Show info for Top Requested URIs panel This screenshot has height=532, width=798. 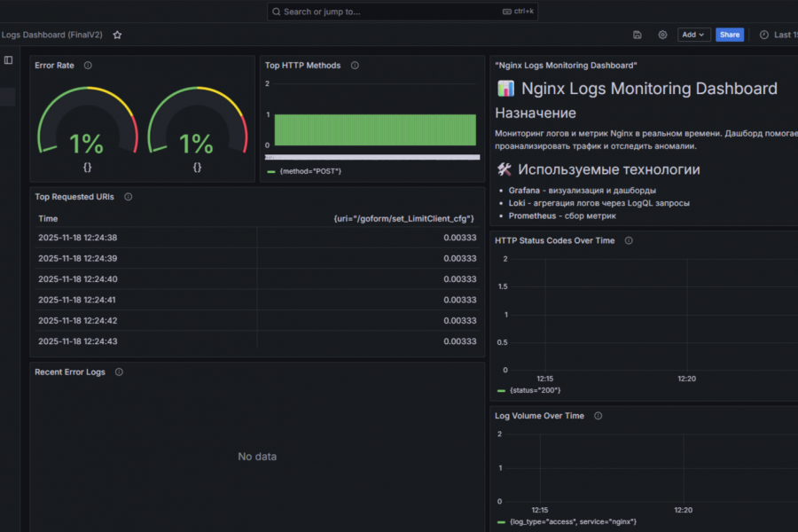tap(129, 197)
